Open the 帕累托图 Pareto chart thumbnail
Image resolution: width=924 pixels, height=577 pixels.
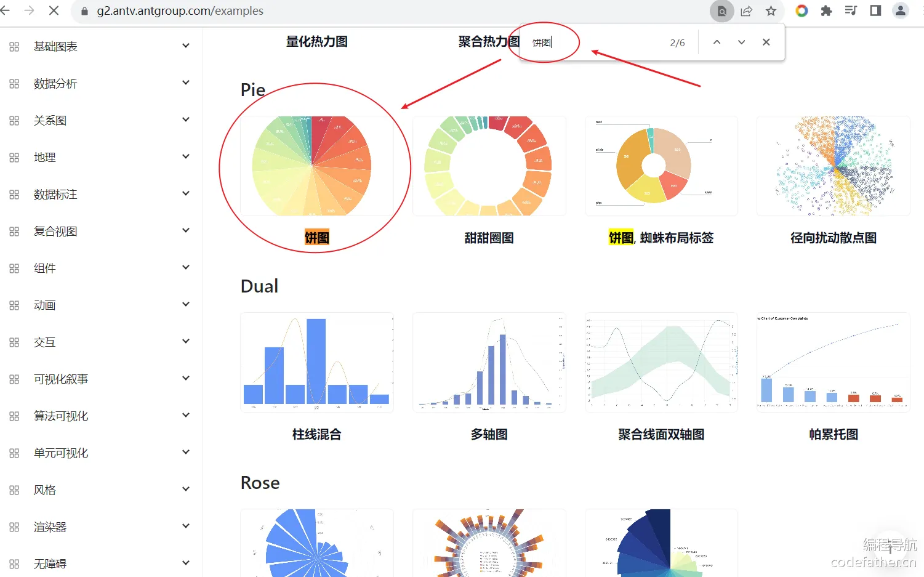[834, 362]
